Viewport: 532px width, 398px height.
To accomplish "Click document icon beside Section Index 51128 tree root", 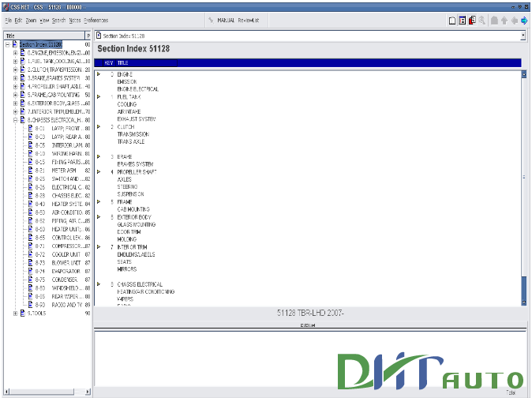I will [x=14, y=44].
